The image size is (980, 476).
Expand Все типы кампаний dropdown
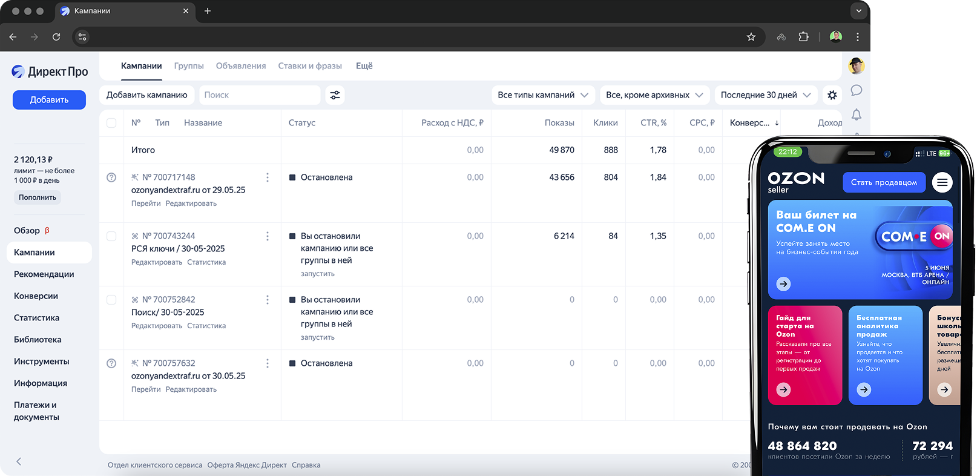click(x=543, y=95)
